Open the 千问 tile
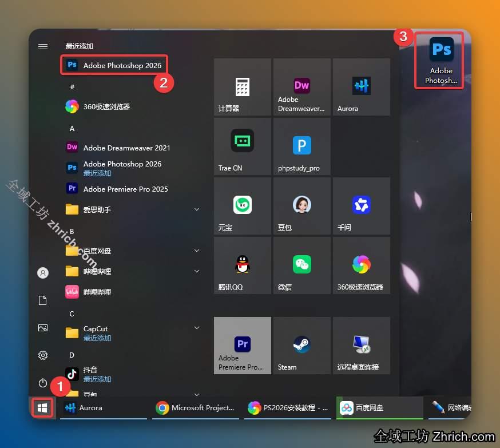Viewport: 500px width, 448px height. 362,206
